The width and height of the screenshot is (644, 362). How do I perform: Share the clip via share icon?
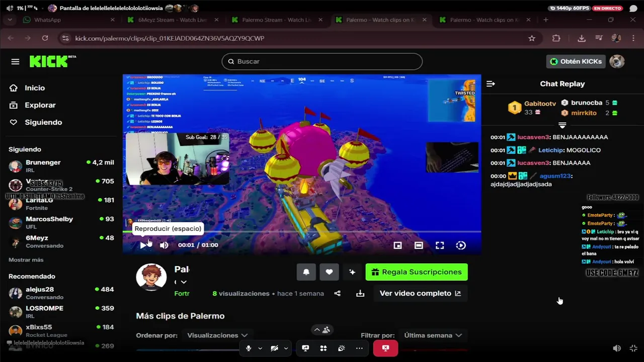[337, 293]
